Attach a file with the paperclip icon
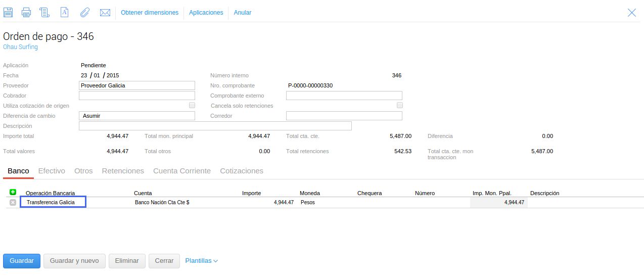Viewport: 644px width, 277px height. [84, 13]
